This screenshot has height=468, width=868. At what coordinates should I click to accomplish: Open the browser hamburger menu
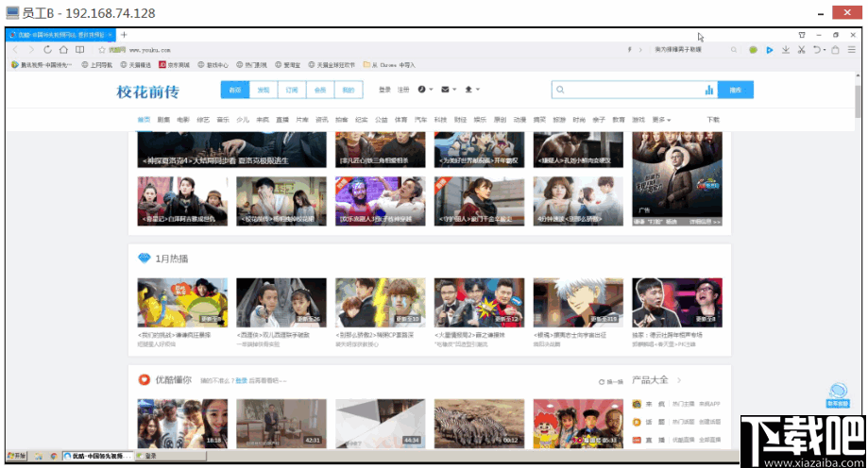click(851, 50)
